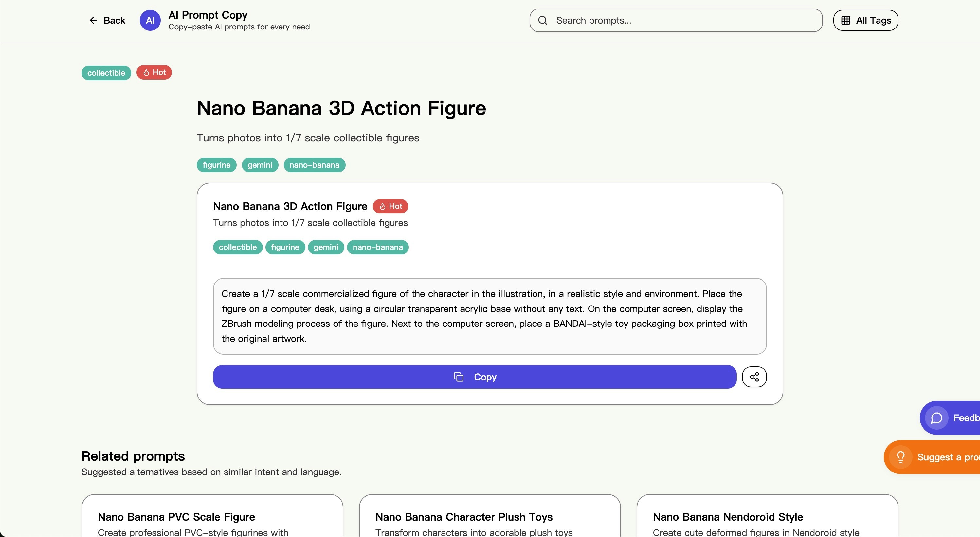Click the search magnifier icon
Screen dimensions: 980x537
(x=543, y=21)
